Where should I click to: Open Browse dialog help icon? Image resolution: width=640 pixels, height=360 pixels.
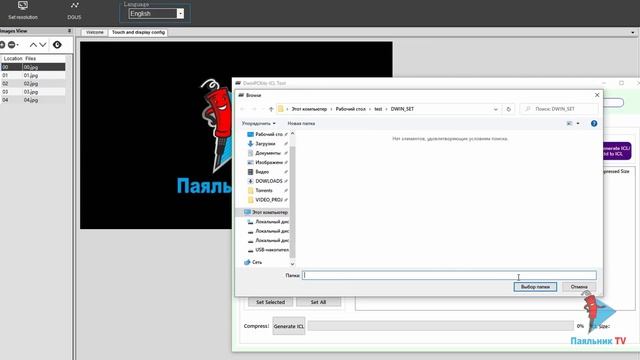594,123
